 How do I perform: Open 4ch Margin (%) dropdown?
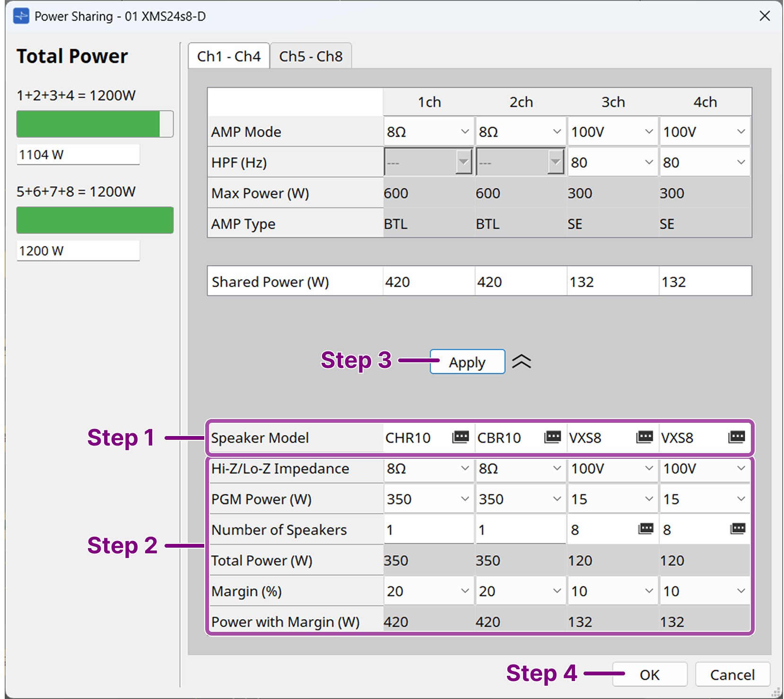(x=705, y=591)
